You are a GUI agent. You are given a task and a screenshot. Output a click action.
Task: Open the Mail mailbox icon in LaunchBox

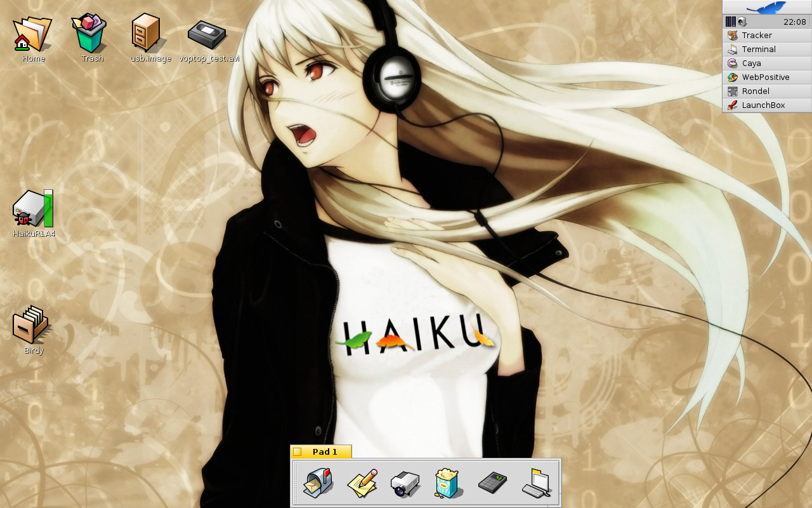pos(318,484)
